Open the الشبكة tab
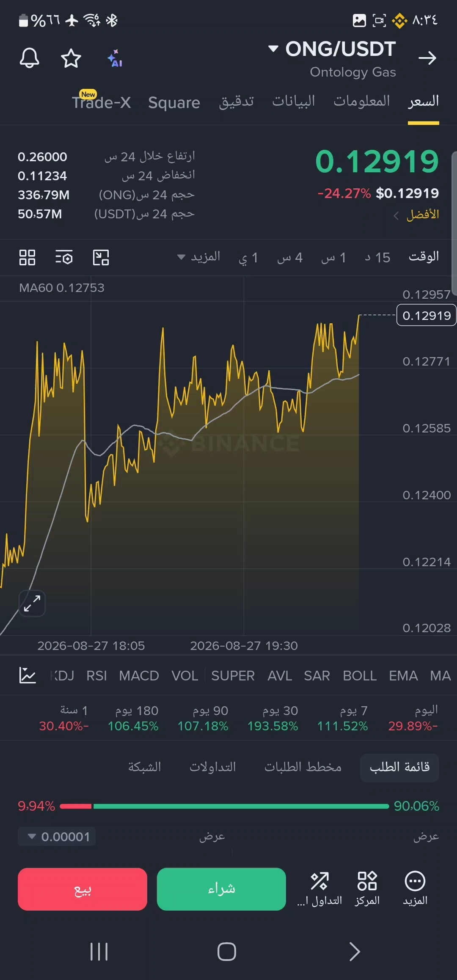The image size is (457, 980). (x=144, y=767)
